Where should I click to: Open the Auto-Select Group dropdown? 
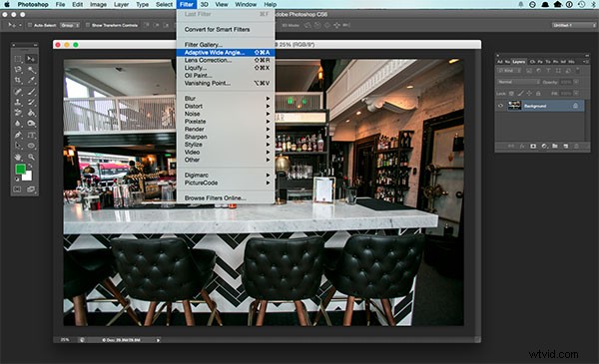click(x=70, y=25)
